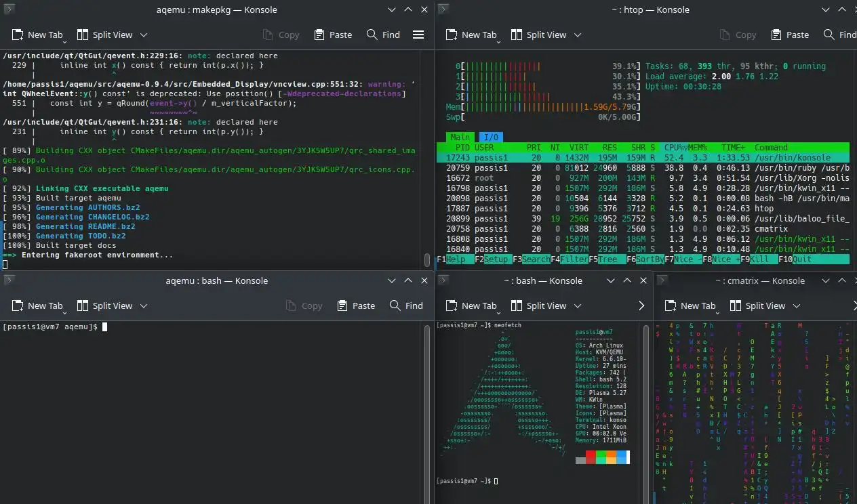857x504 pixels.
Task: Click New Tab in htop Konsole window
Action: pos(472,35)
